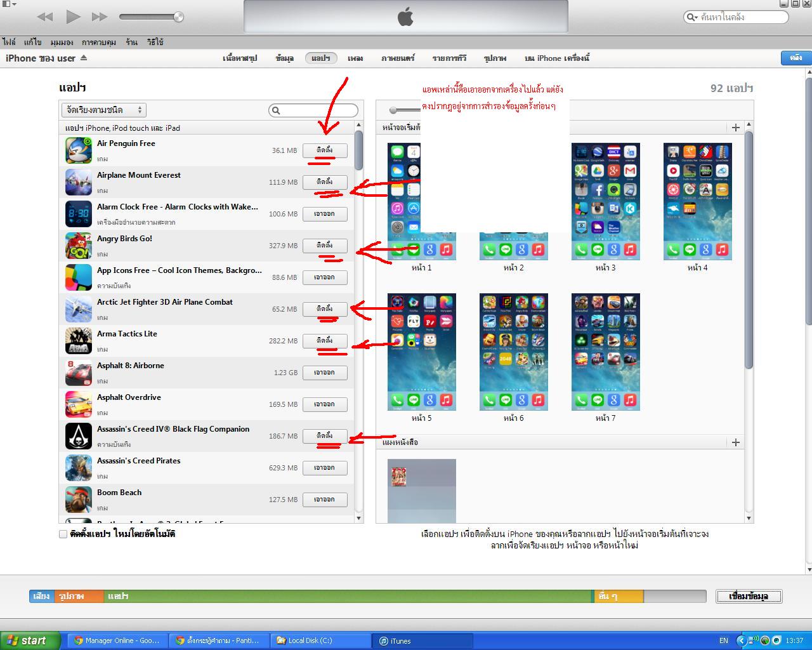This screenshot has height=650, width=812.
Task: Switch to the เพลง tab
Action: tap(355, 58)
